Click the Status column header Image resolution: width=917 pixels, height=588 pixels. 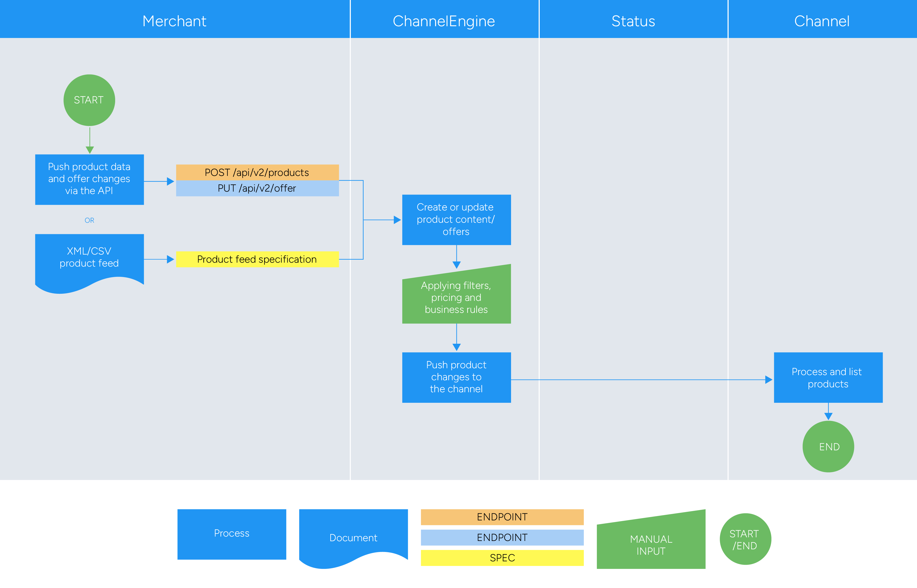coord(633,21)
